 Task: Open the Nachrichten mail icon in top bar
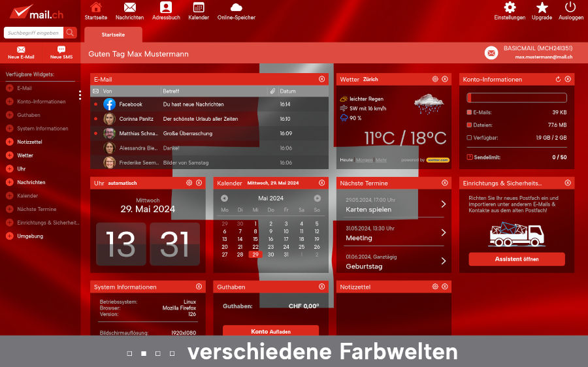129,8
